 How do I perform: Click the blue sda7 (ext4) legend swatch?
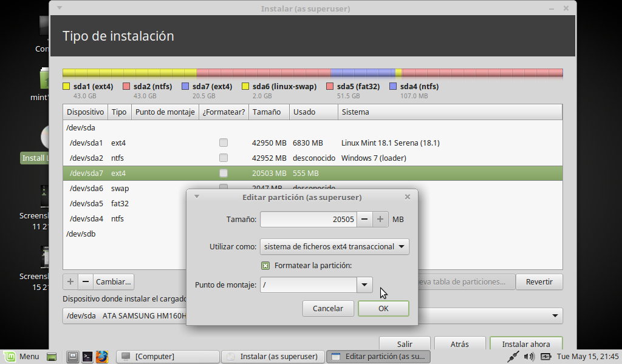pyautogui.click(x=186, y=87)
